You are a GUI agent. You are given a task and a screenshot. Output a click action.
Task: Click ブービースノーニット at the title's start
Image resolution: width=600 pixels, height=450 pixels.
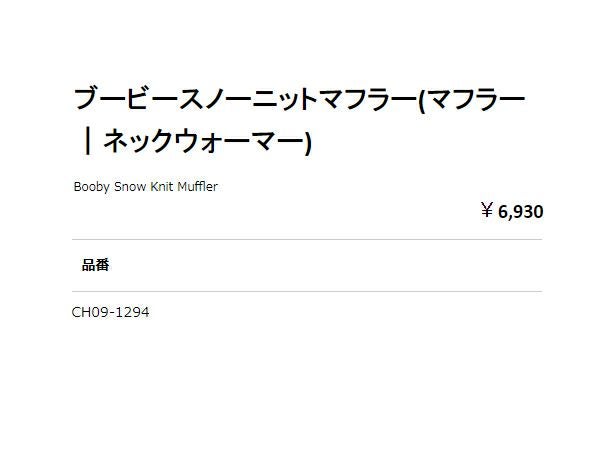tap(195, 99)
